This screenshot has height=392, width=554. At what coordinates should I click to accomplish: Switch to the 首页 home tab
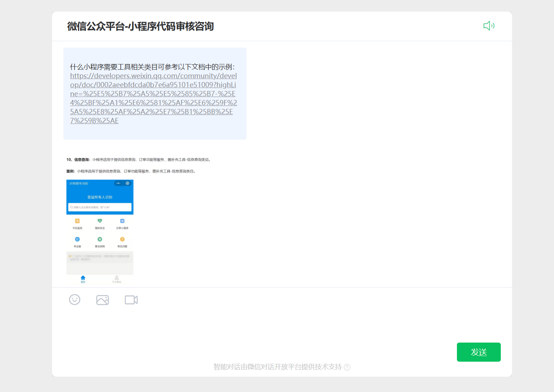click(83, 279)
